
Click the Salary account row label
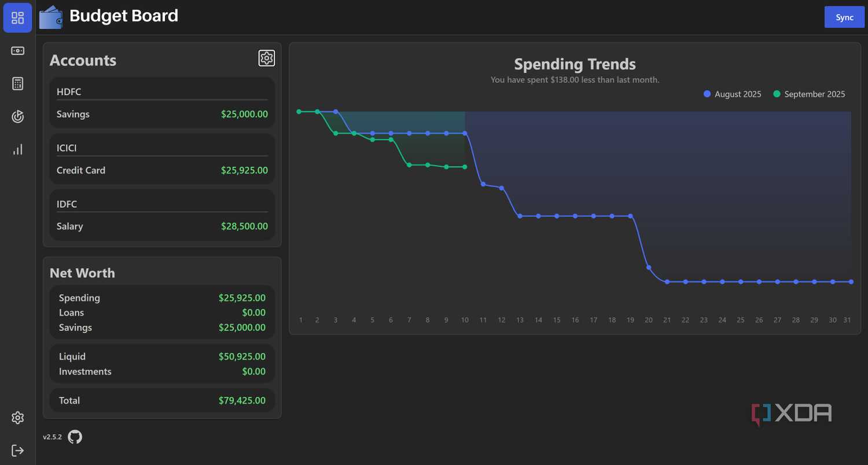(69, 226)
